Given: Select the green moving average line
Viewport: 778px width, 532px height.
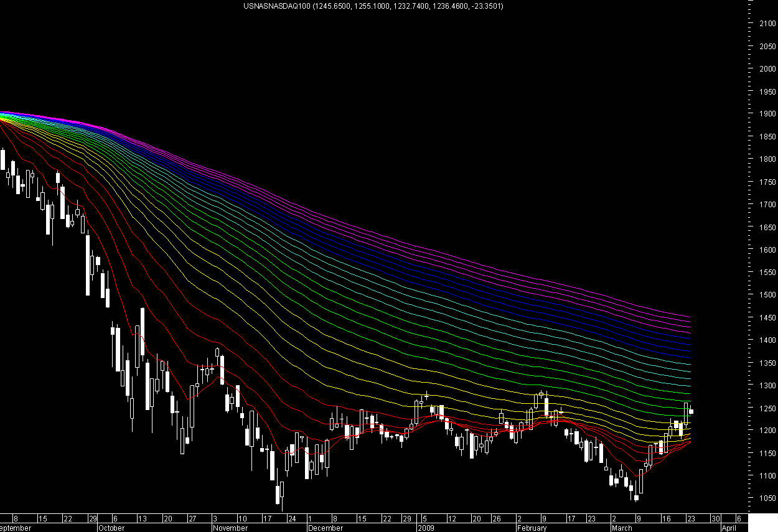Looking at the screenshot, I should 498,358.
